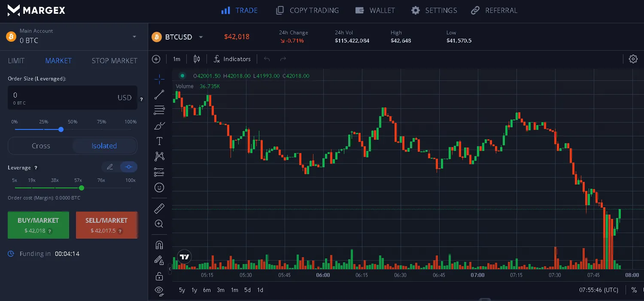This screenshot has height=301, width=644.
Task: Open the Indicators menu
Action: click(232, 59)
